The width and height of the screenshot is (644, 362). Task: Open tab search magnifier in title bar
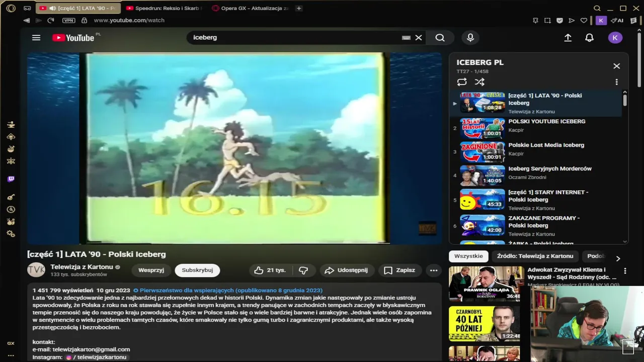[x=597, y=8]
